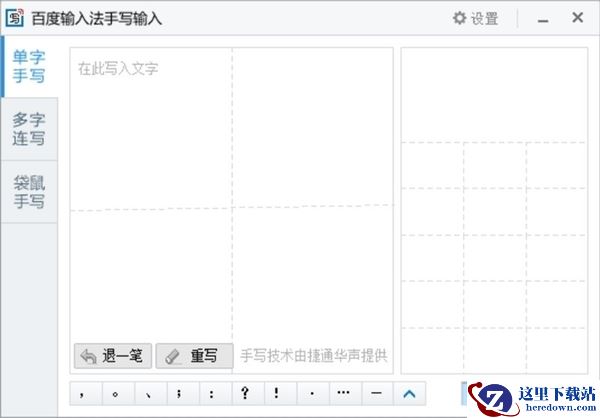Switch to 袋鼠手写 tab
This screenshot has width=600, height=418.
tap(29, 192)
